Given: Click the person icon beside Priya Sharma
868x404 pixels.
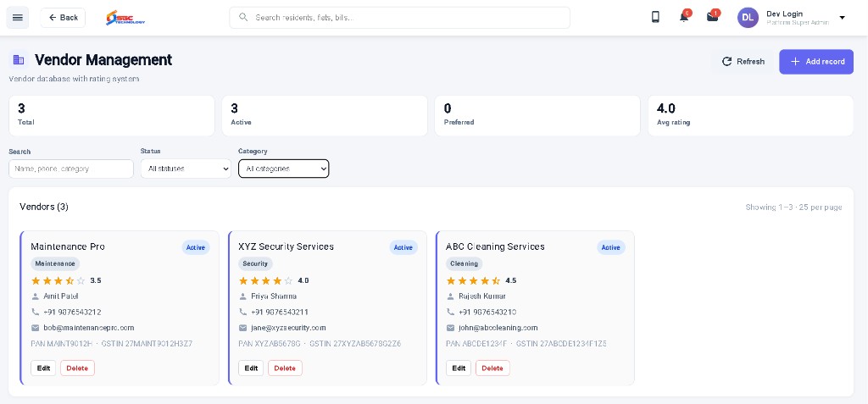Looking at the screenshot, I should point(243,296).
